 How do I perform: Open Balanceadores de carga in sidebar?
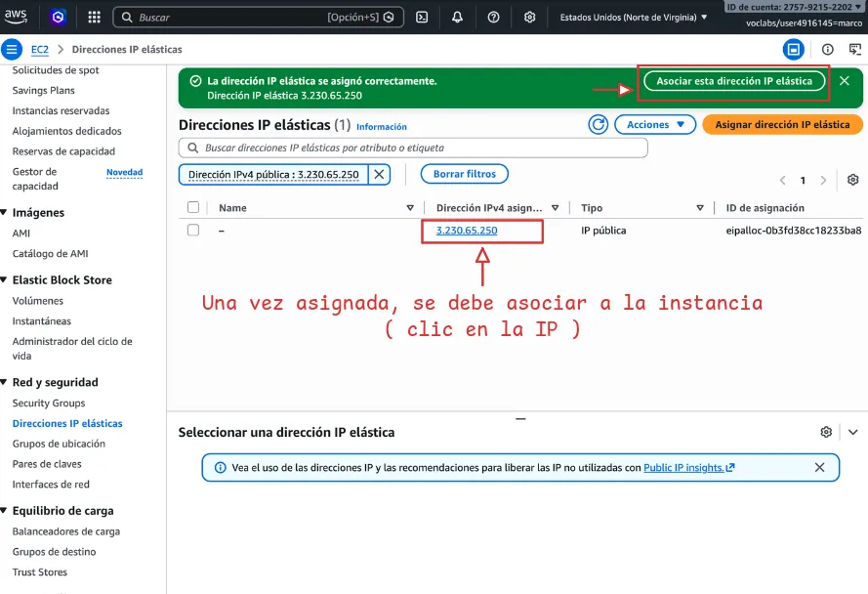click(x=65, y=531)
